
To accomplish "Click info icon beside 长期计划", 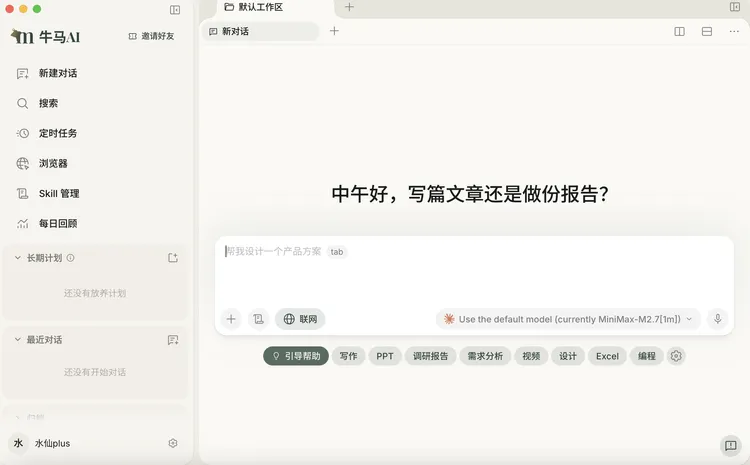I will coord(70,258).
